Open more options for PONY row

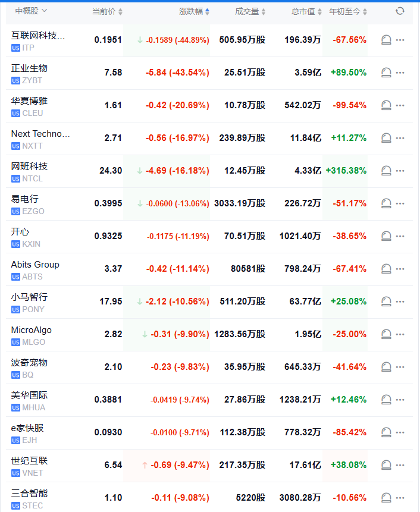tap(400, 301)
